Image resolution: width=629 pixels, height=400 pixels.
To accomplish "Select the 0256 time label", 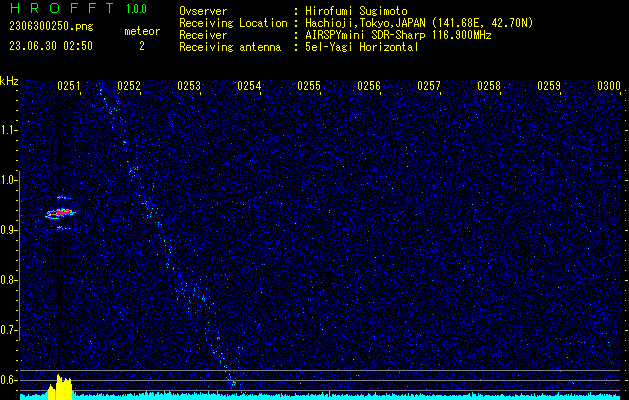I will point(369,87).
